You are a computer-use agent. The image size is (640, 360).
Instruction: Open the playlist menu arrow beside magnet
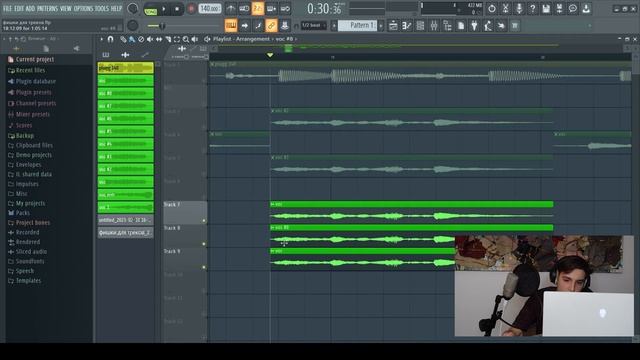click(102, 39)
